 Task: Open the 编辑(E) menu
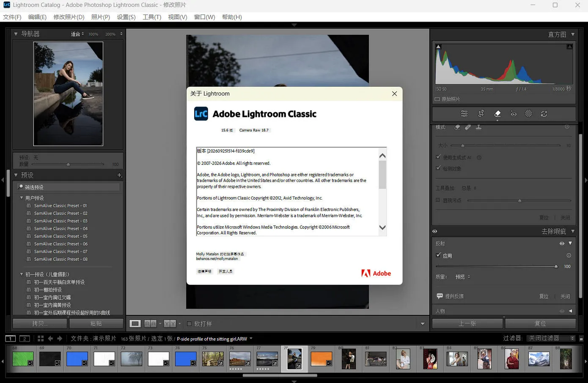point(37,17)
